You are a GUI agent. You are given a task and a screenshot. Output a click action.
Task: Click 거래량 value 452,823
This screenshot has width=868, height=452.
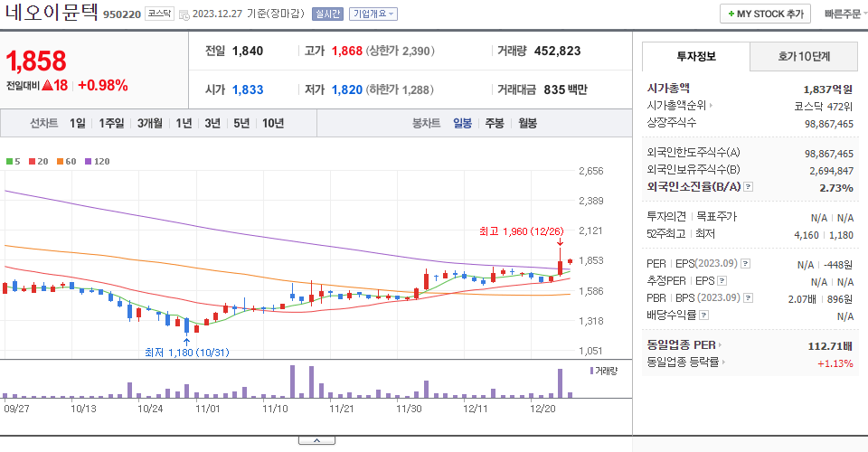558,51
